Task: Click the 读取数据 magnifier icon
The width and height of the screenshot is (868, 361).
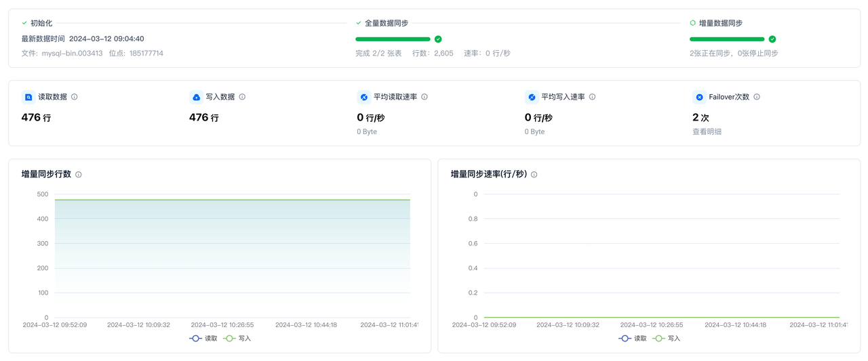Action: pyautogui.click(x=28, y=97)
